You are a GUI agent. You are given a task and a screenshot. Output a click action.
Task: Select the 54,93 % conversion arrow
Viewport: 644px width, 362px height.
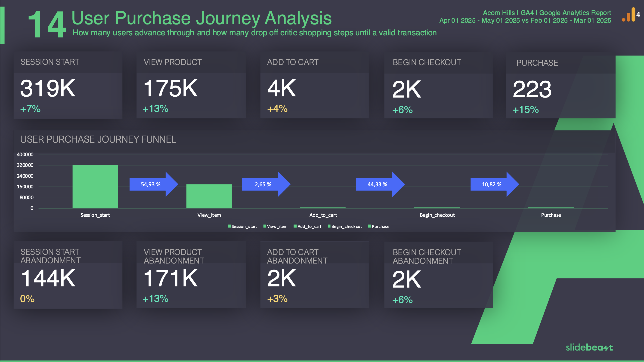coord(154,184)
